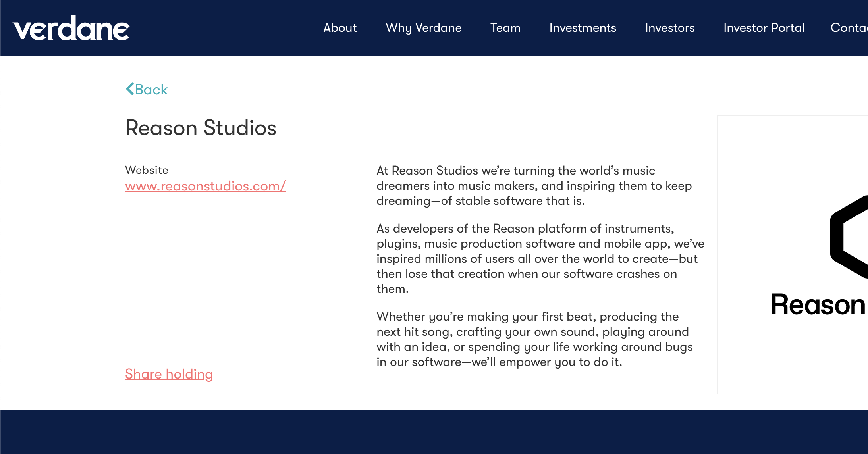Click the Back chevron arrow icon

coord(130,89)
